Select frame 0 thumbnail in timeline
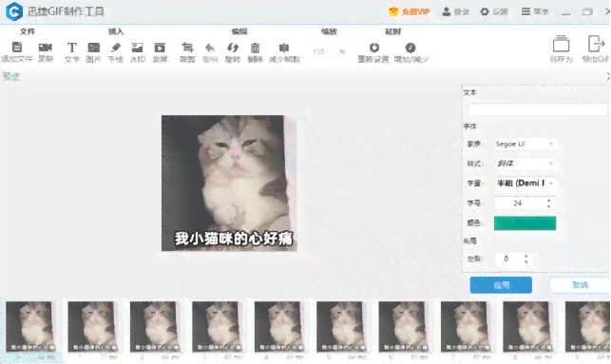This screenshot has height=364, width=611. point(30,327)
